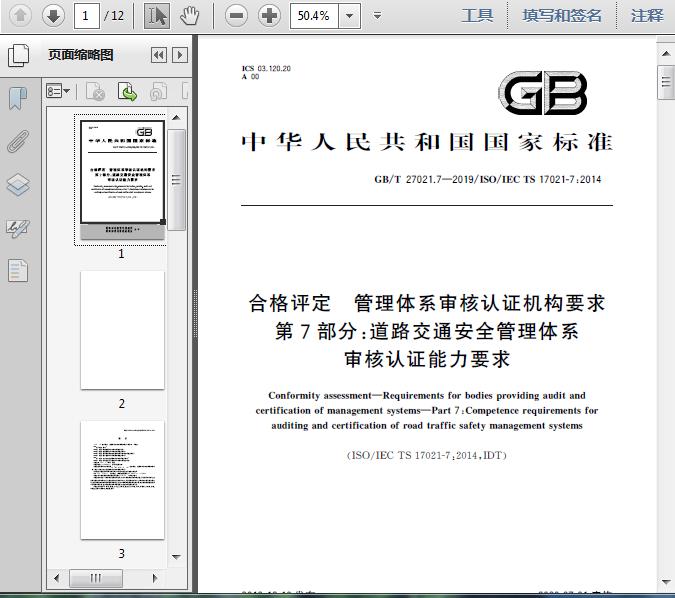The height and width of the screenshot is (598, 675).
Task: Open thumbnail options dropdown menu
Action: [58, 91]
